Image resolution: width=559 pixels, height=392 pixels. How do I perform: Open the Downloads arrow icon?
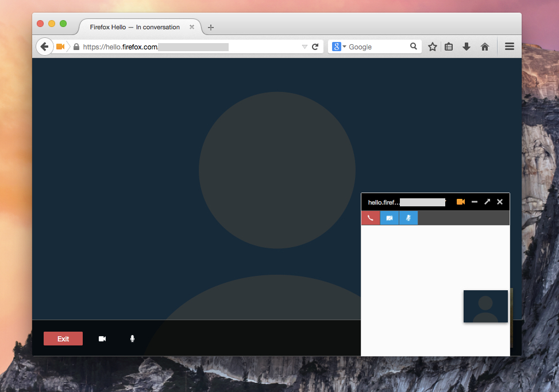point(467,47)
